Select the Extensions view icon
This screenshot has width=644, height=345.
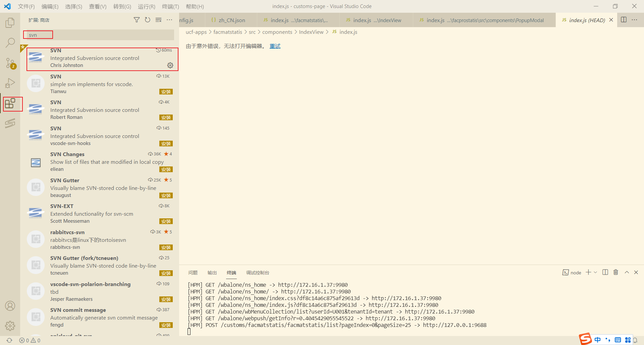click(x=10, y=103)
